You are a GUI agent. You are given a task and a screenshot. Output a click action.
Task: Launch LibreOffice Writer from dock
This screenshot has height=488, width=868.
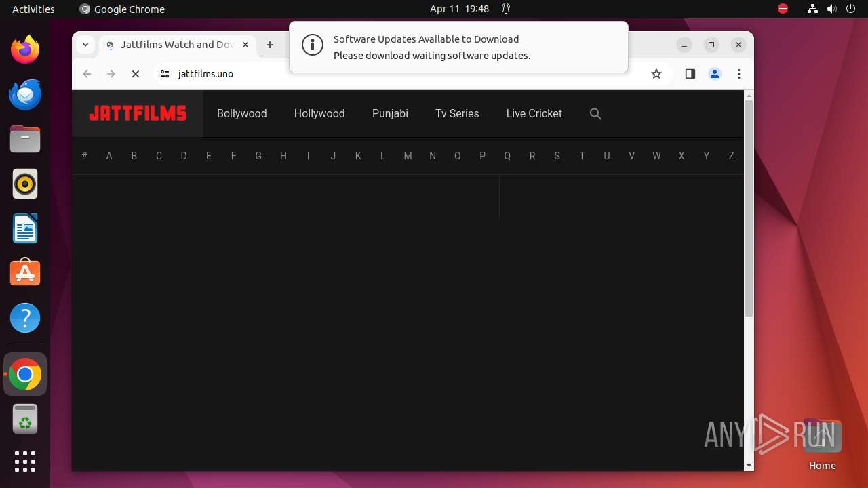tap(25, 228)
